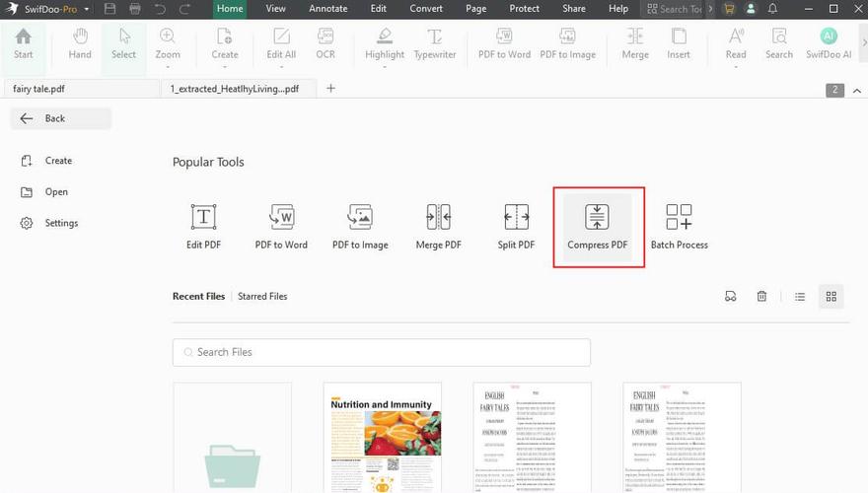Undo the last action
Image resolution: width=868 pixels, height=493 pixels.
(x=161, y=9)
